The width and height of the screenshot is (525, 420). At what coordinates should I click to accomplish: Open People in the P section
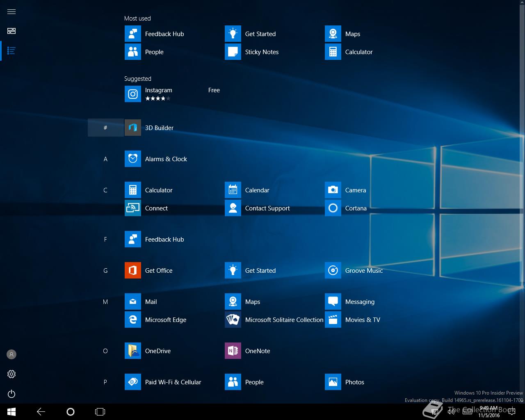click(274, 382)
